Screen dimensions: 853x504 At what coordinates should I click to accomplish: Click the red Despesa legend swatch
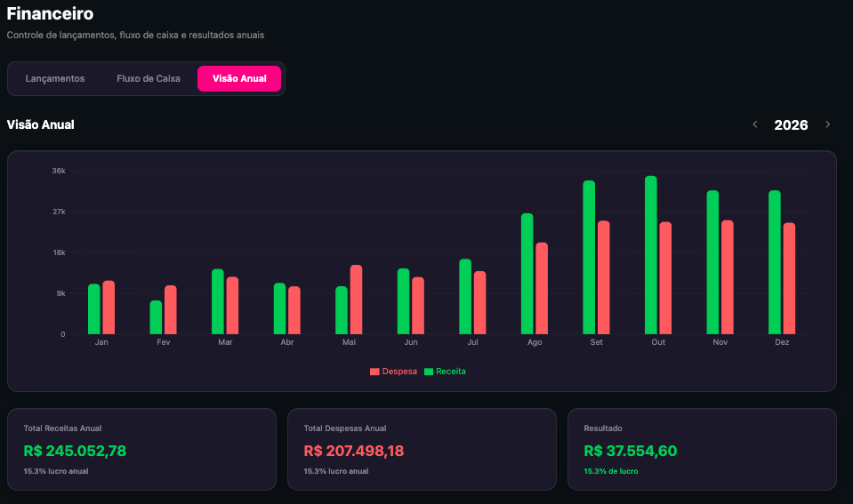(x=374, y=372)
